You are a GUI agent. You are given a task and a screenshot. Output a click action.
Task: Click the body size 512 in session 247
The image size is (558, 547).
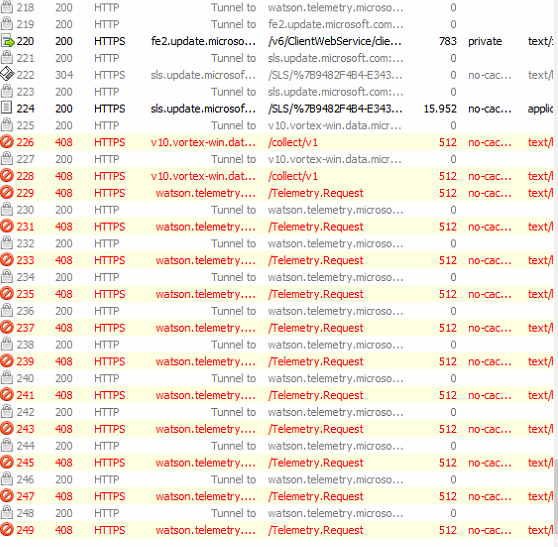[448, 496]
